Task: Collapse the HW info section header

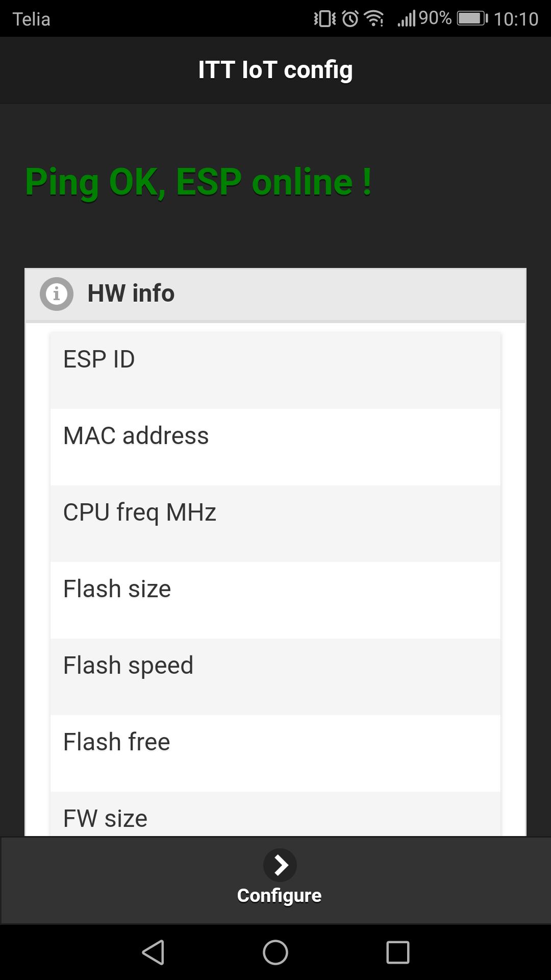Action: click(275, 295)
